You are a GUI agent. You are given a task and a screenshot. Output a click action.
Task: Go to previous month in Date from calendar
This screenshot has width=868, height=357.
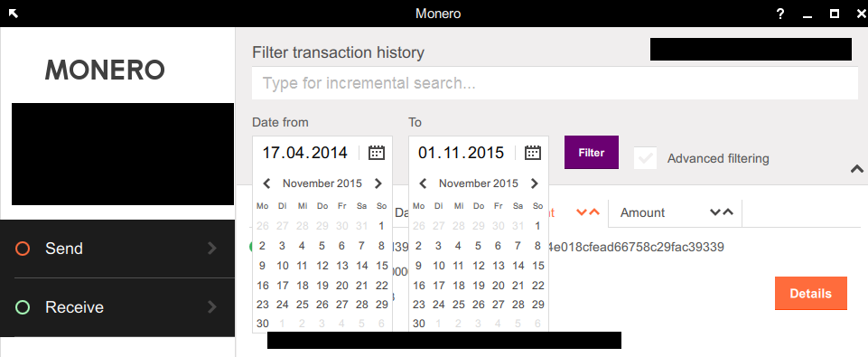coord(266,183)
